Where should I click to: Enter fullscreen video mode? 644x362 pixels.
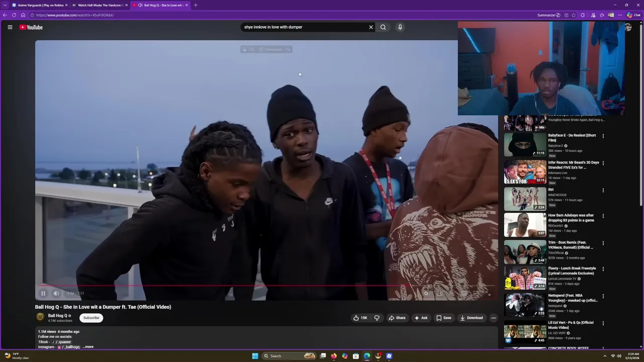488,293
